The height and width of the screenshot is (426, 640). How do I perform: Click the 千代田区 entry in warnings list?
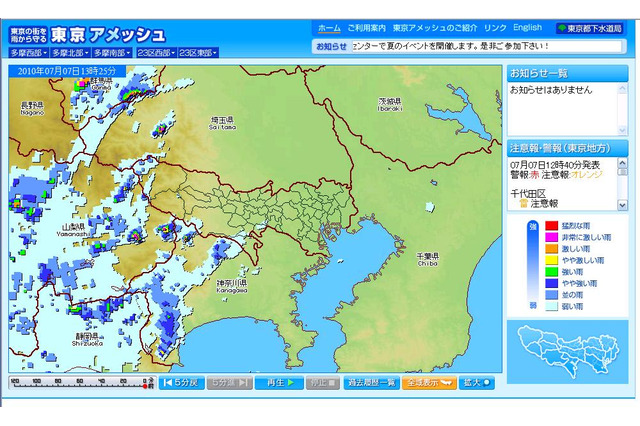point(528,193)
